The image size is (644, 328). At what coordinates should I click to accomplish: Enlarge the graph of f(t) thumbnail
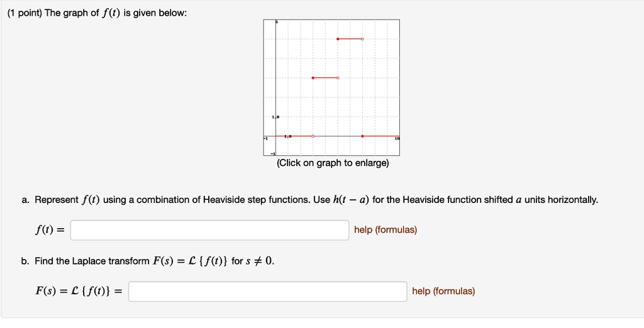331,87
